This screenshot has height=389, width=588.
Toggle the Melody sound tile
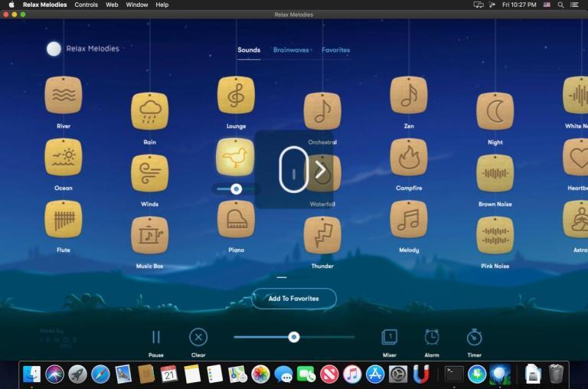pyautogui.click(x=409, y=219)
